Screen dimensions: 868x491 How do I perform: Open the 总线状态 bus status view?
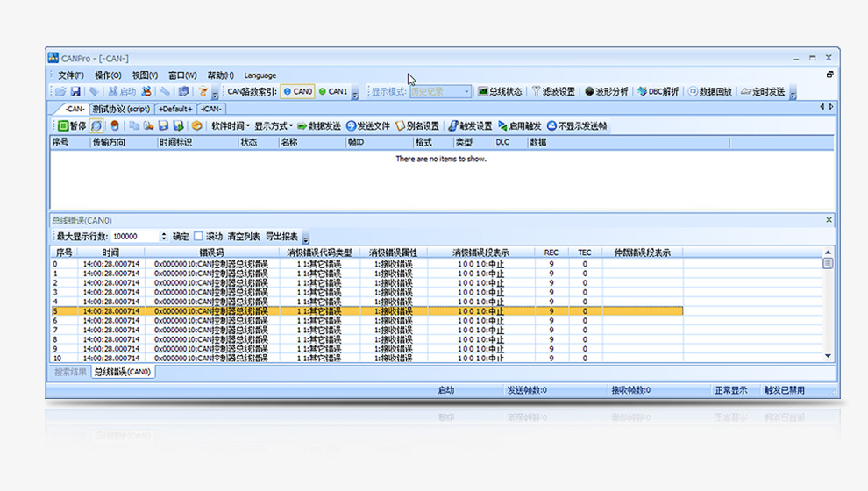[500, 91]
